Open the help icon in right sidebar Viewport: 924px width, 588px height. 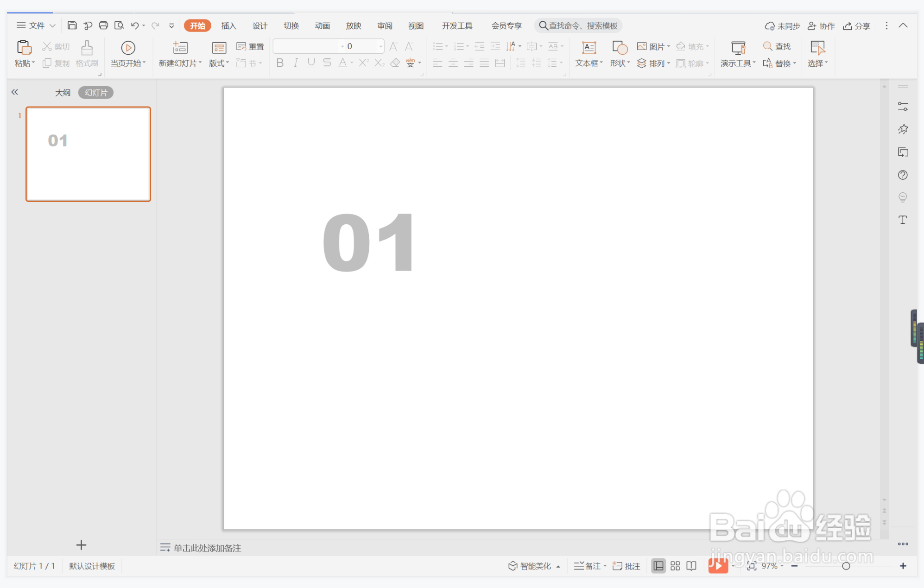click(902, 175)
